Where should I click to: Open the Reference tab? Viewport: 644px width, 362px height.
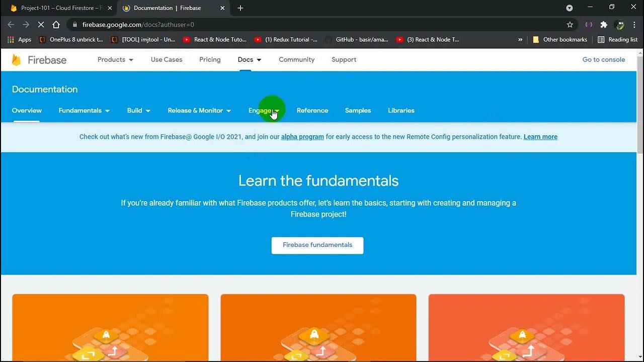tap(312, 111)
